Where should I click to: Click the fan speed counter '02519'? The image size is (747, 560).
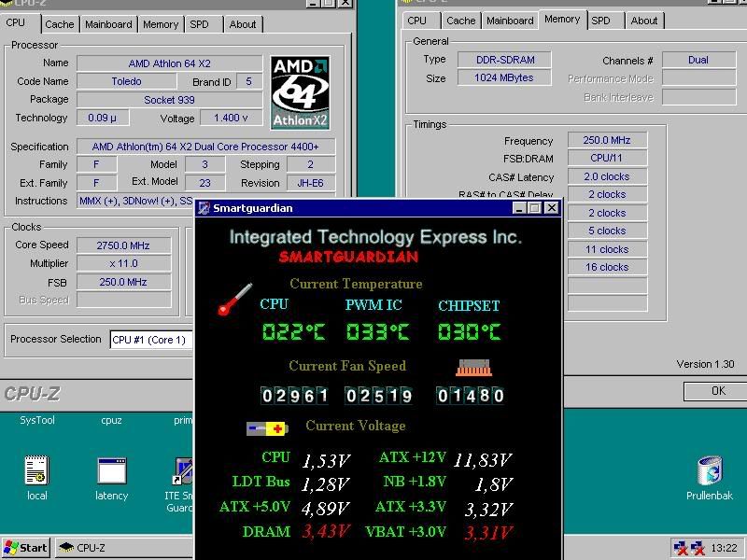coord(379,396)
